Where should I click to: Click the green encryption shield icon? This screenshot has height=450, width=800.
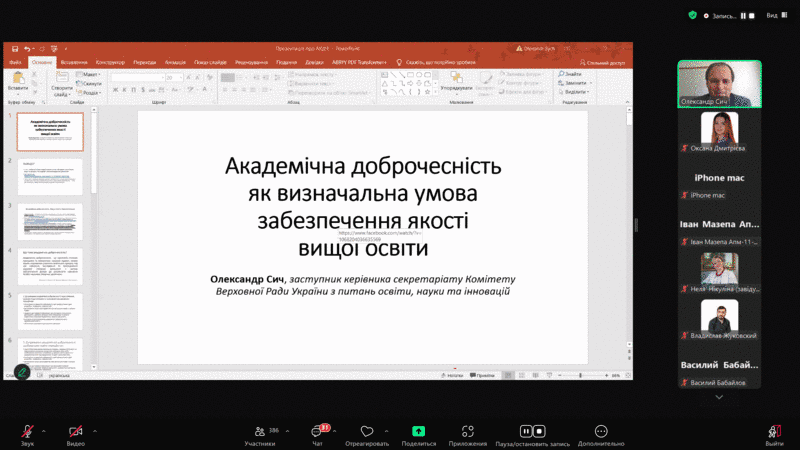tap(692, 15)
